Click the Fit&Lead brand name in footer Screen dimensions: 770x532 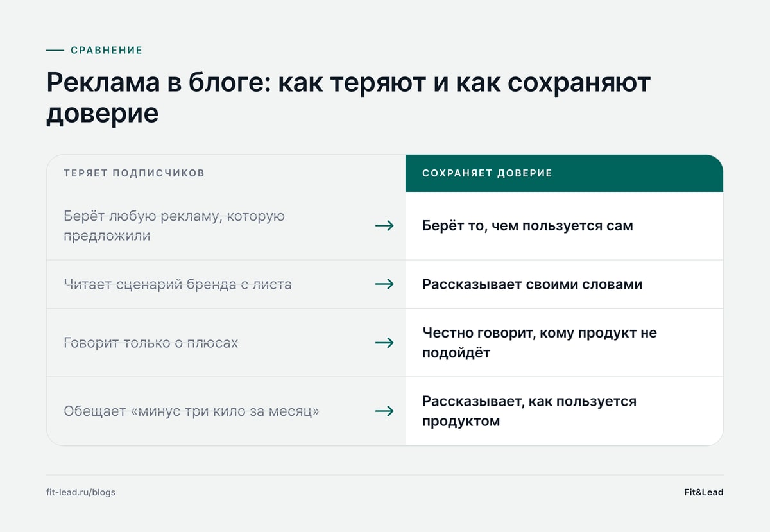[x=703, y=492]
